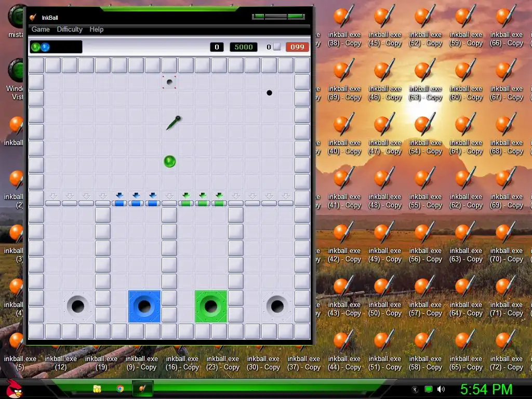
Task: Click the green hole at bottom
Action: click(x=211, y=307)
